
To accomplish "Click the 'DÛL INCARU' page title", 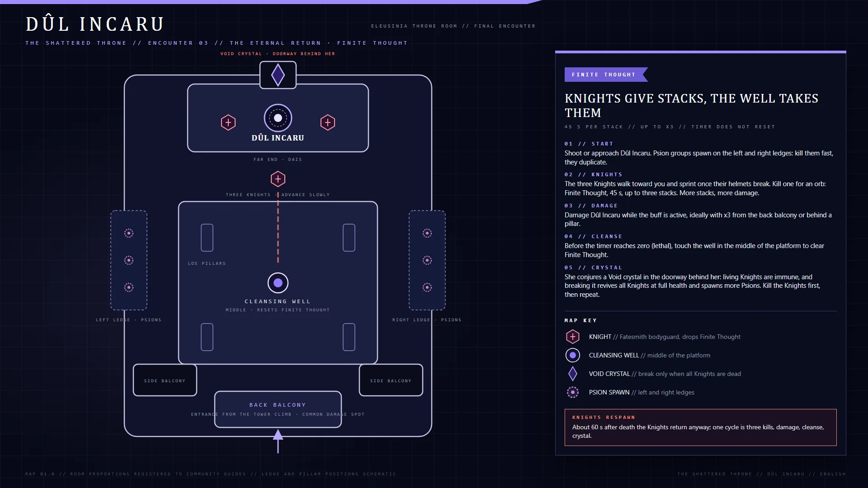I will [x=95, y=24].
